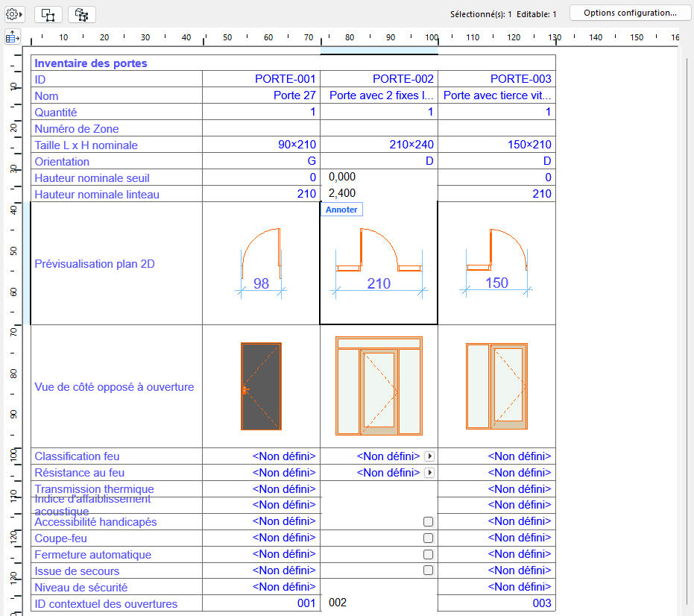Click the dark elevation view of PORTE-001

(260, 387)
